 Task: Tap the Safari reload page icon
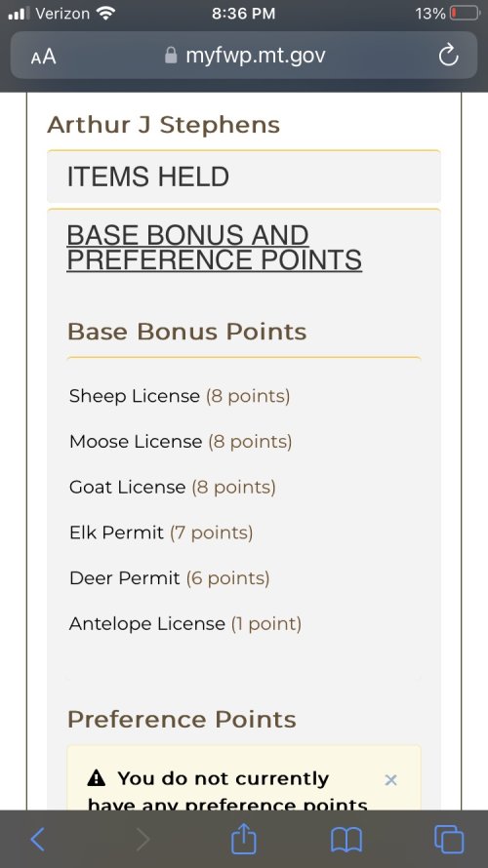tap(448, 55)
